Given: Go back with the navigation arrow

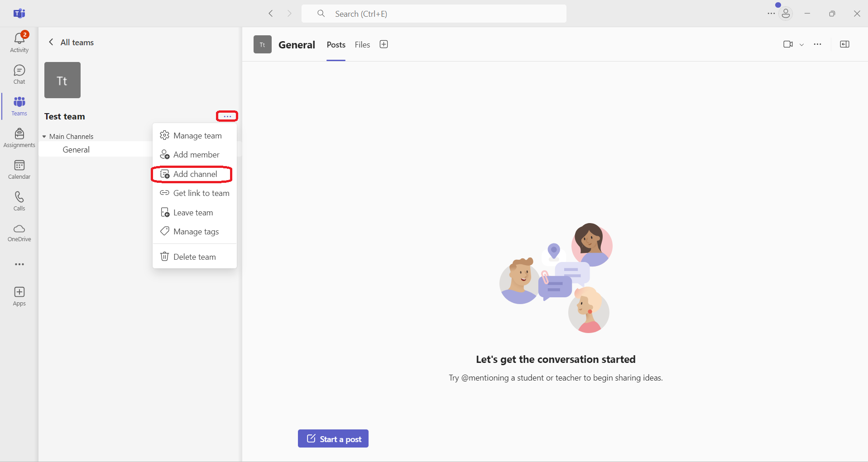Looking at the screenshot, I should click(271, 14).
